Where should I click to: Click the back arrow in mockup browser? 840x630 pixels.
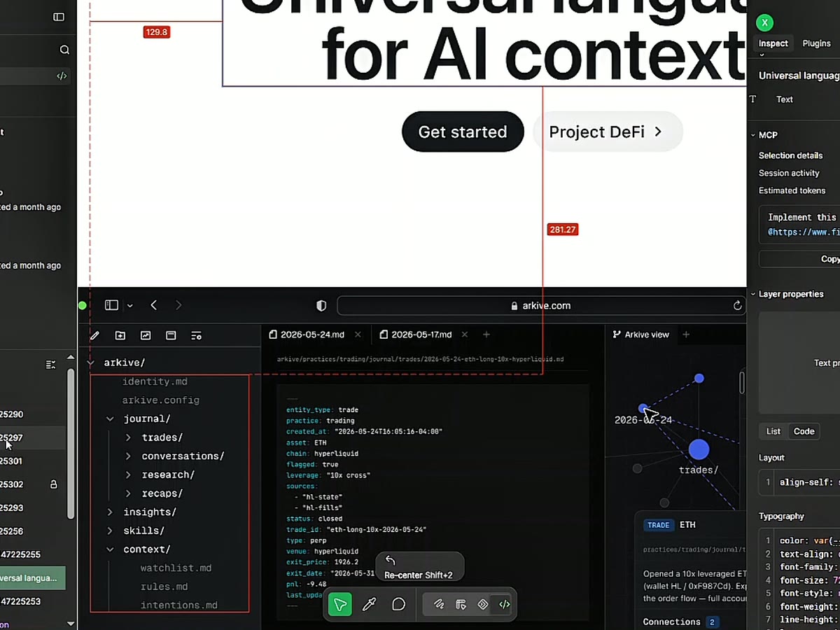coord(154,305)
